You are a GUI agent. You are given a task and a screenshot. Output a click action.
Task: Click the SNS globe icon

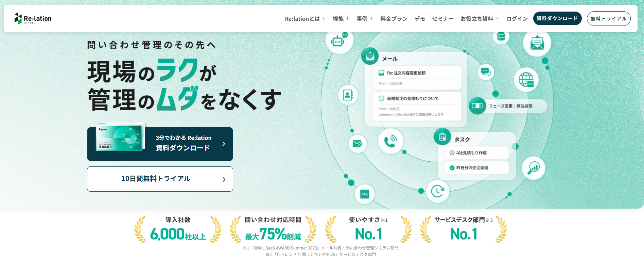tap(526, 80)
